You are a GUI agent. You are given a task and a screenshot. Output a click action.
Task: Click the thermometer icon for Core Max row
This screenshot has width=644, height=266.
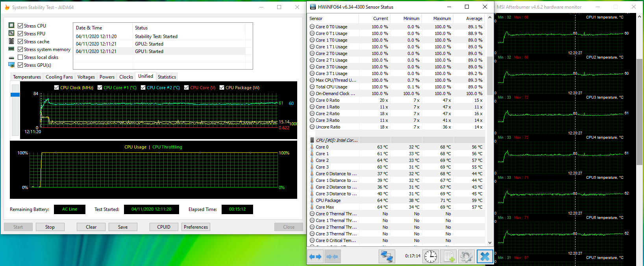(312, 207)
